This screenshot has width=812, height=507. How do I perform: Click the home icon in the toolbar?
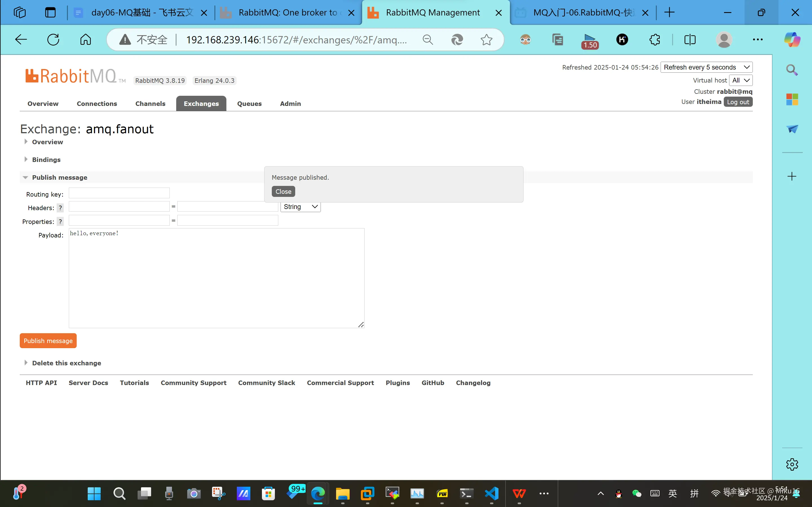click(x=85, y=39)
